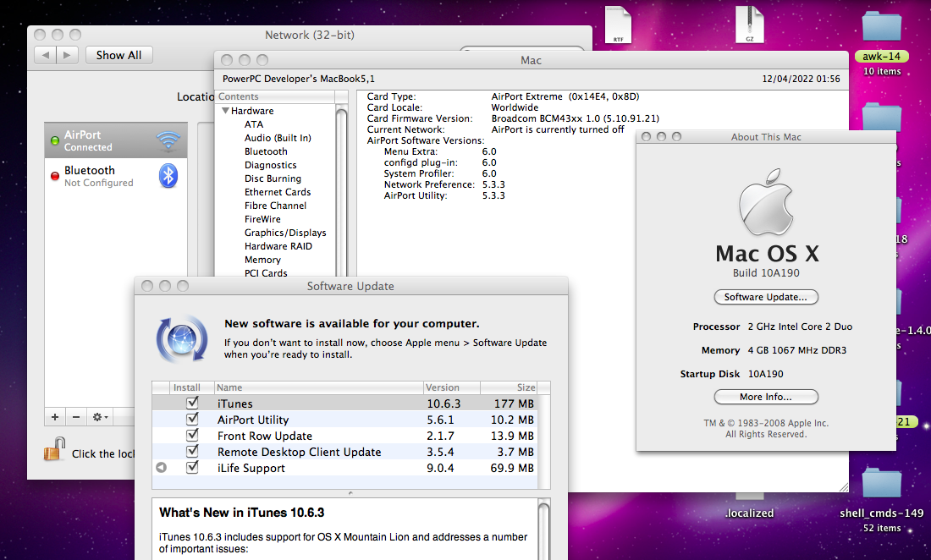
Task: Click the Software Update globe icon
Action: [x=182, y=338]
